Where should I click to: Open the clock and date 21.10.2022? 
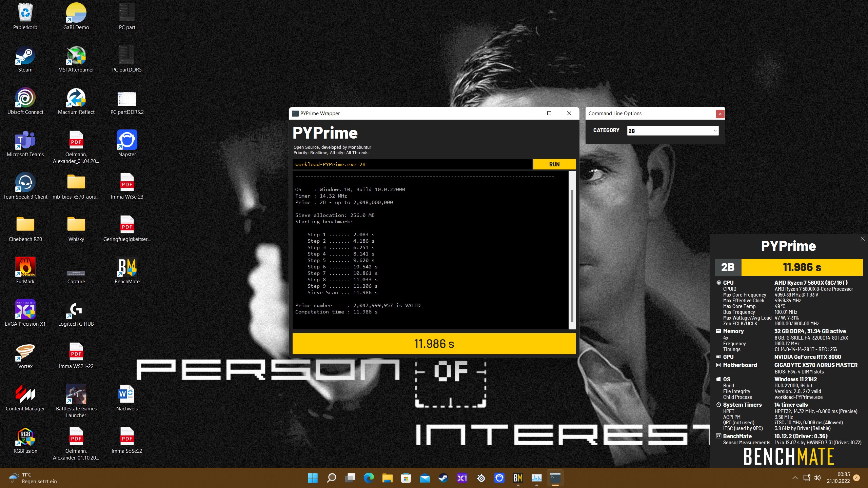[839, 478]
